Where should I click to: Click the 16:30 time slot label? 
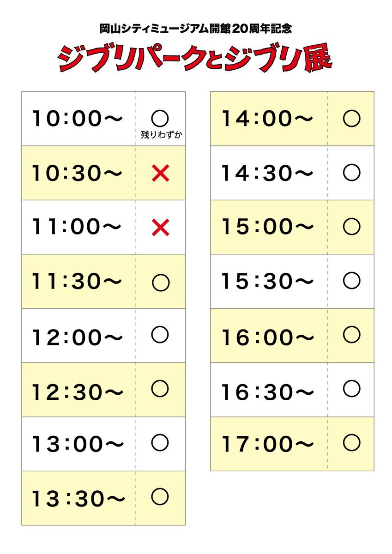(x=267, y=392)
